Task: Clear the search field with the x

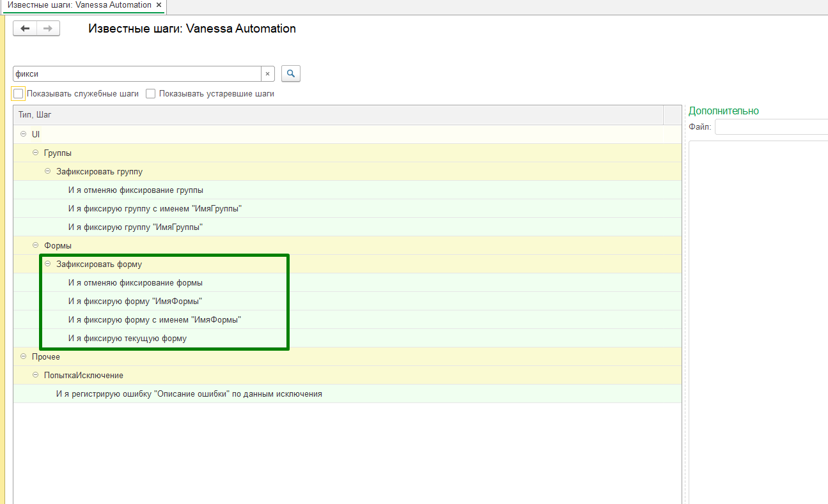Action: [268, 74]
